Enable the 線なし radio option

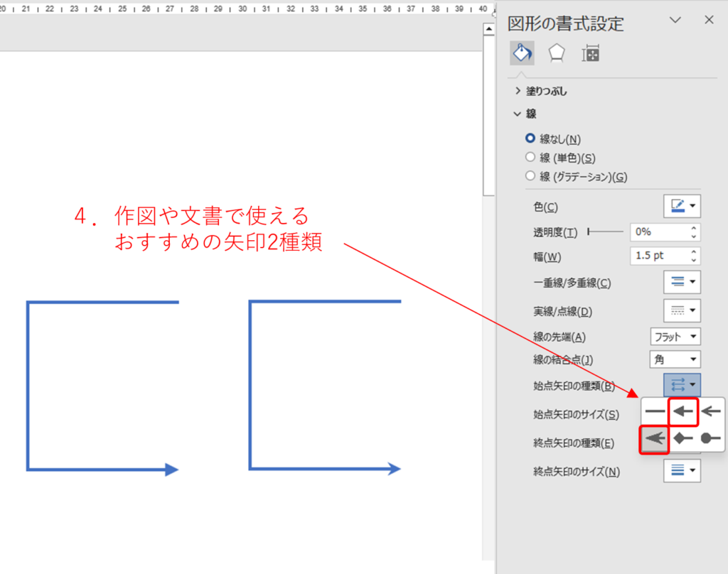(x=531, y=139)
